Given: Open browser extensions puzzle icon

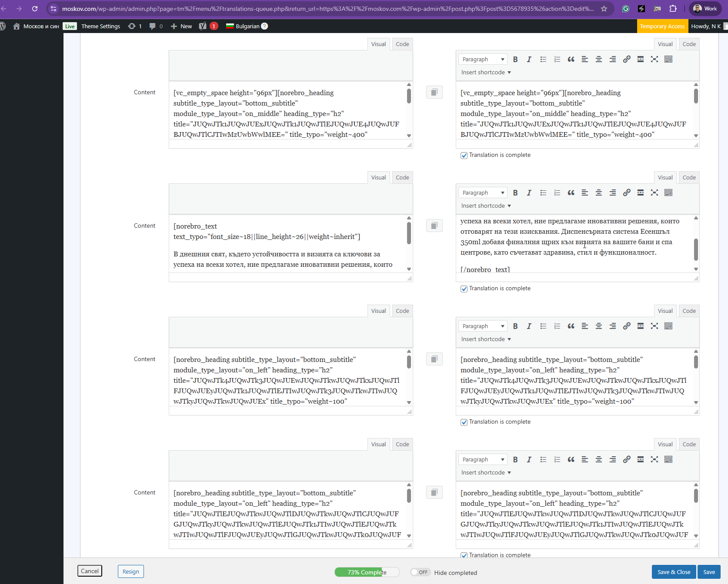Looking at the screenshot, I should 673,9.
